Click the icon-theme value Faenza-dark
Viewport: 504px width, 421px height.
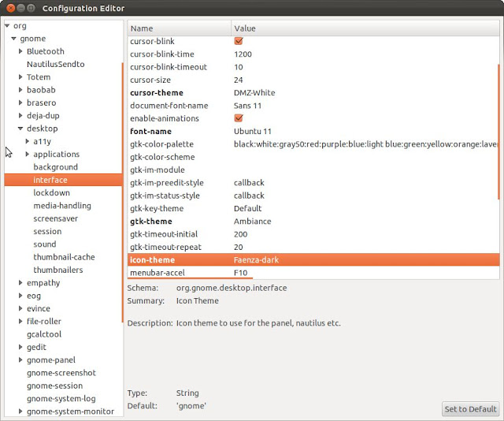tap(256, 260)
